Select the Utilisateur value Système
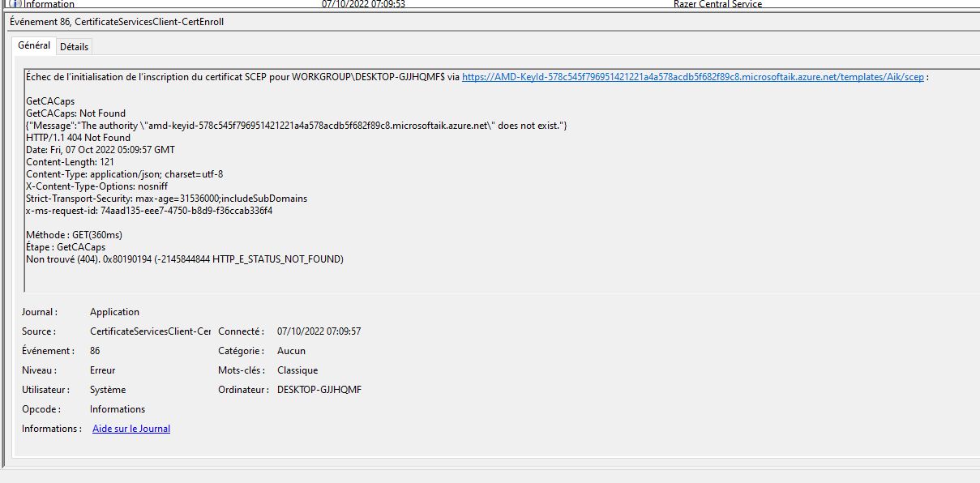 [x=108, y=389]
